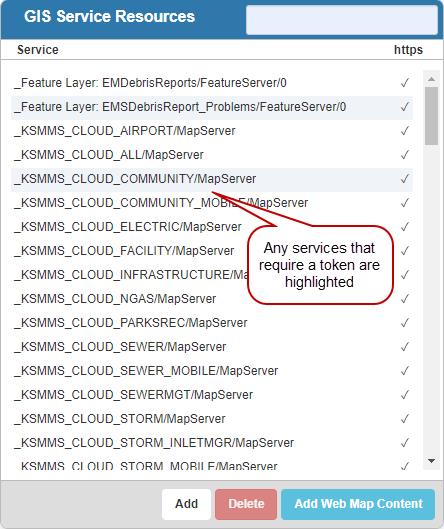Image resolution: width=444 pixels, height=529 pixels.
Task: Sort by the https column header
Action: click(408, 50)
